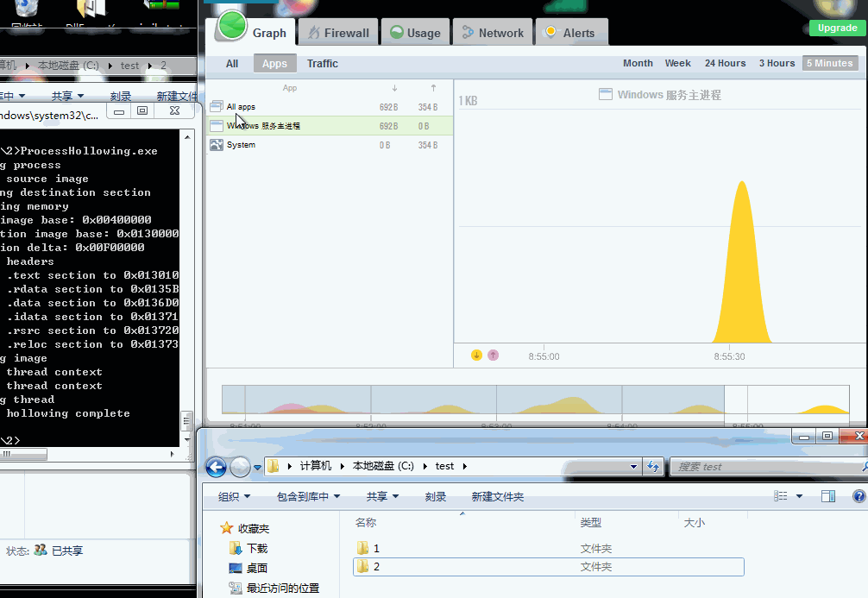Screen dimensions: 868x598
Task: Click 新建文件夹 in the test window
Action: (498, 497)
